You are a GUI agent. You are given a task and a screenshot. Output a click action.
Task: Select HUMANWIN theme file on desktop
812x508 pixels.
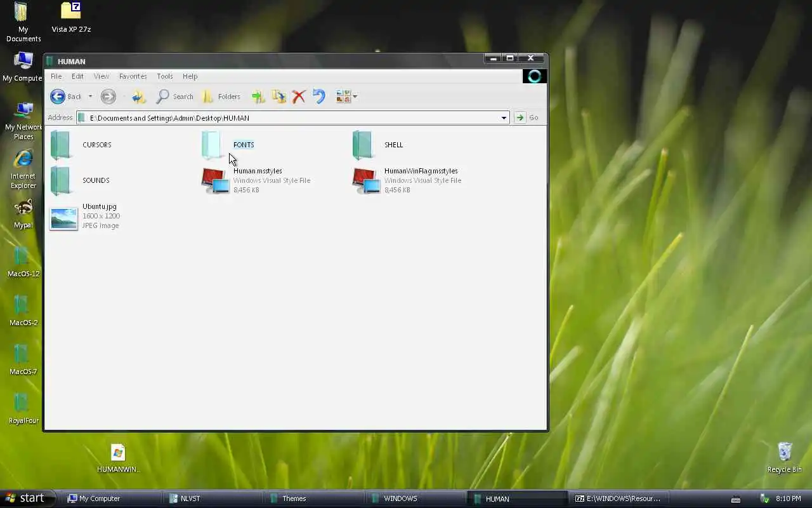pos(118,458)
